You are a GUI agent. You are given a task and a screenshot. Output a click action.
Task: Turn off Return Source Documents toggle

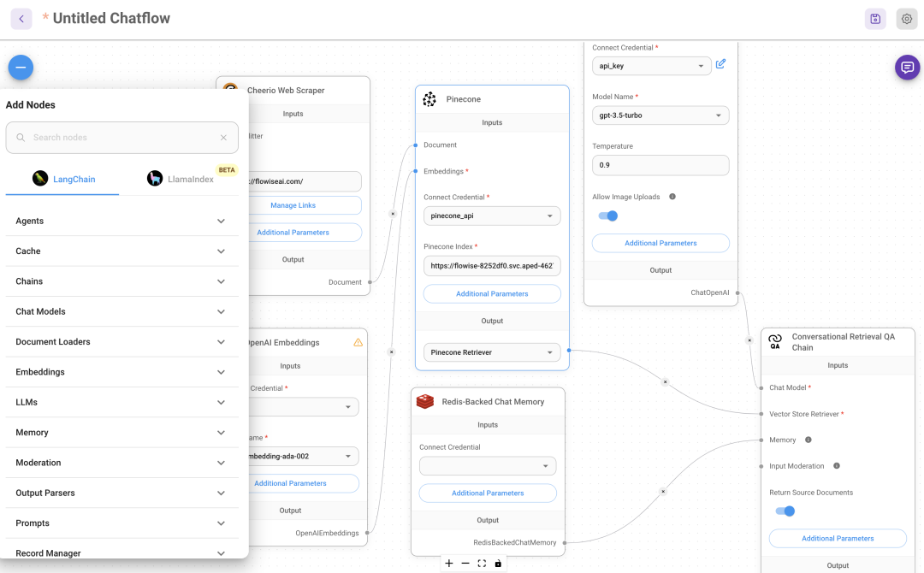785,510
